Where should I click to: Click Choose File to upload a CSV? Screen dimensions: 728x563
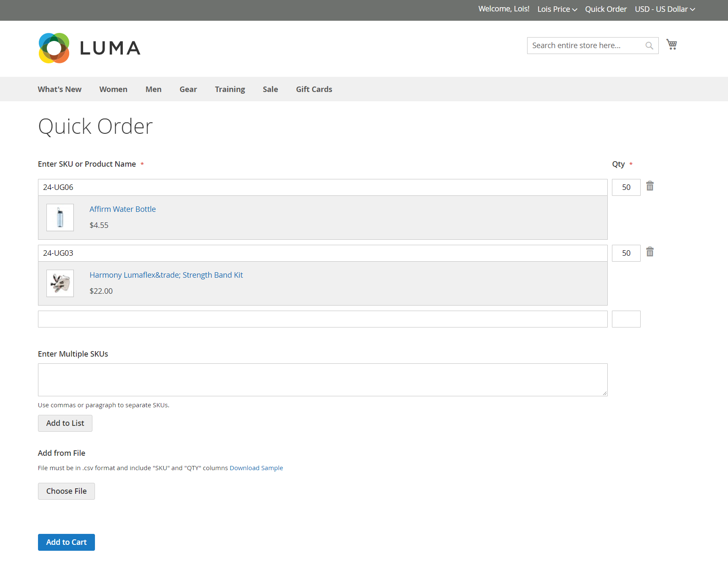click(x=66, y=491)
